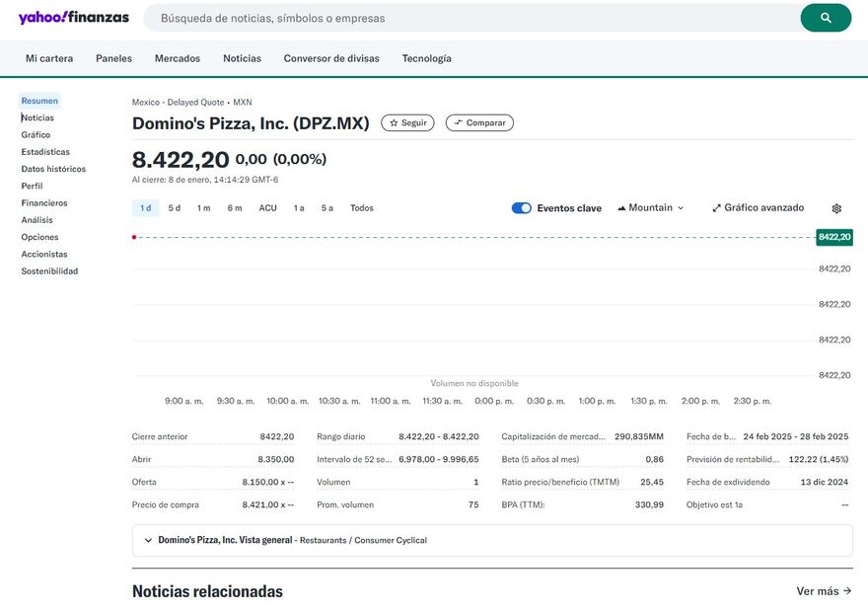Select Financieros in the sidebar
868x612 pixels.
click(44, 203)
